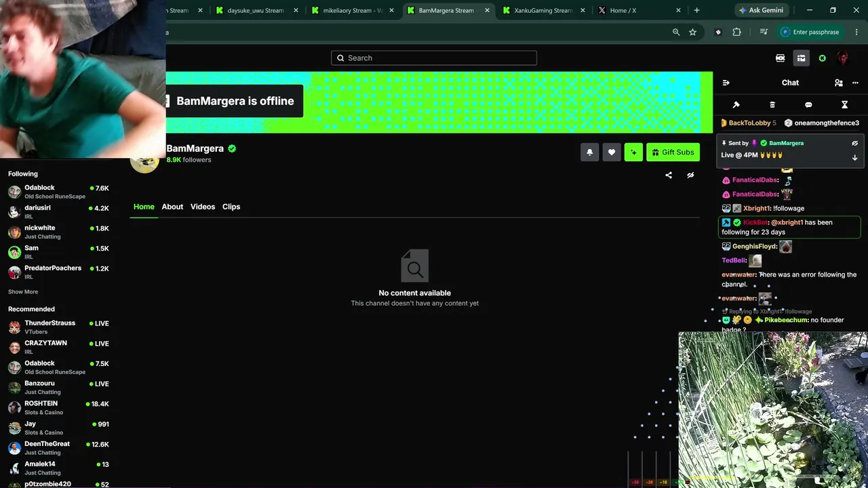
Task: Open ROSHTEIN recommended channel
Action: coord(58,407)
